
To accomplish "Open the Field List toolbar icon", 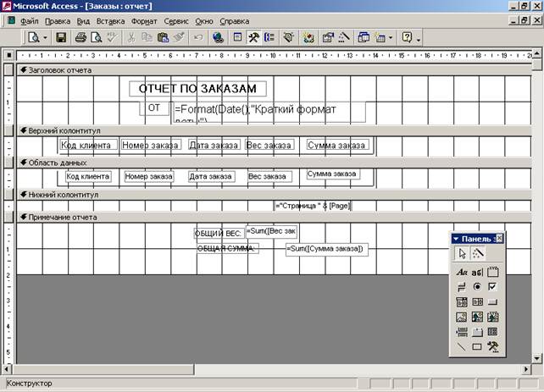I will [x=237, y=37].
